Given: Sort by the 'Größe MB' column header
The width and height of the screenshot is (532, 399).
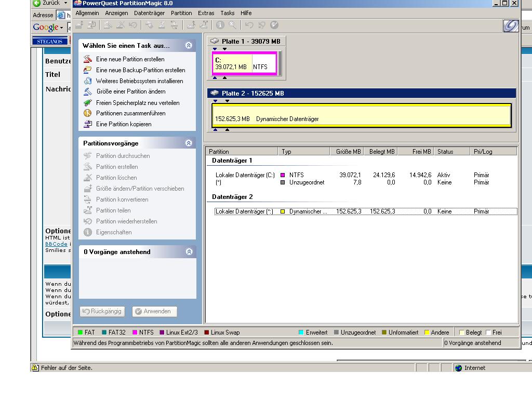Looking at the screenshot, I should [x=348, y=152].
